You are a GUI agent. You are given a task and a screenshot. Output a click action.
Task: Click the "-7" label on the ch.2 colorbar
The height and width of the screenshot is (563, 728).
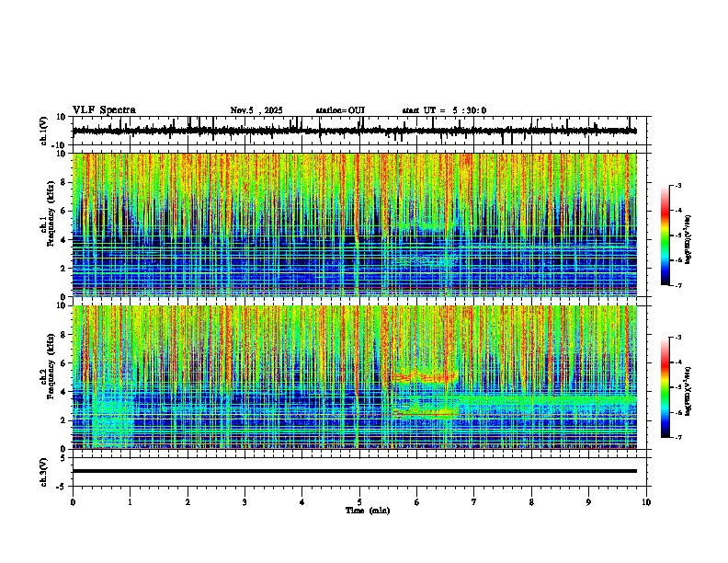678,437
